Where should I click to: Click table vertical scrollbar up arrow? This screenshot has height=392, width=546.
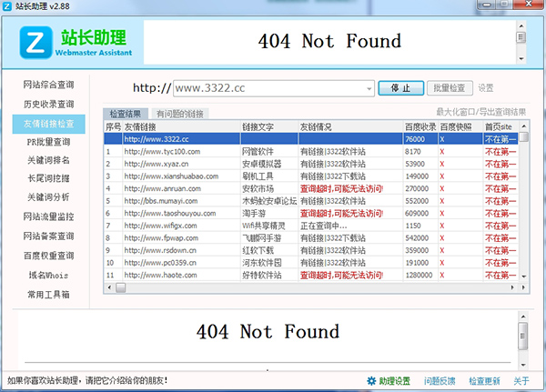tap(524, 126)
